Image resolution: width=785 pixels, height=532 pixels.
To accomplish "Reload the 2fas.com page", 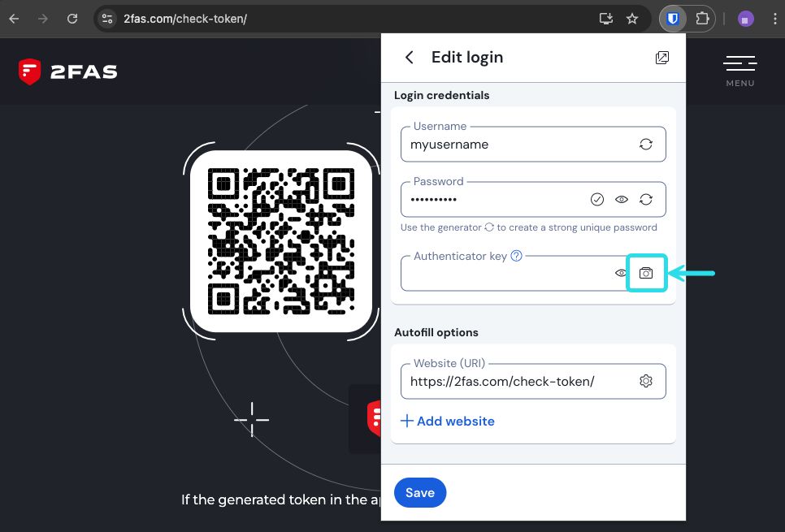I will [72, 19].
